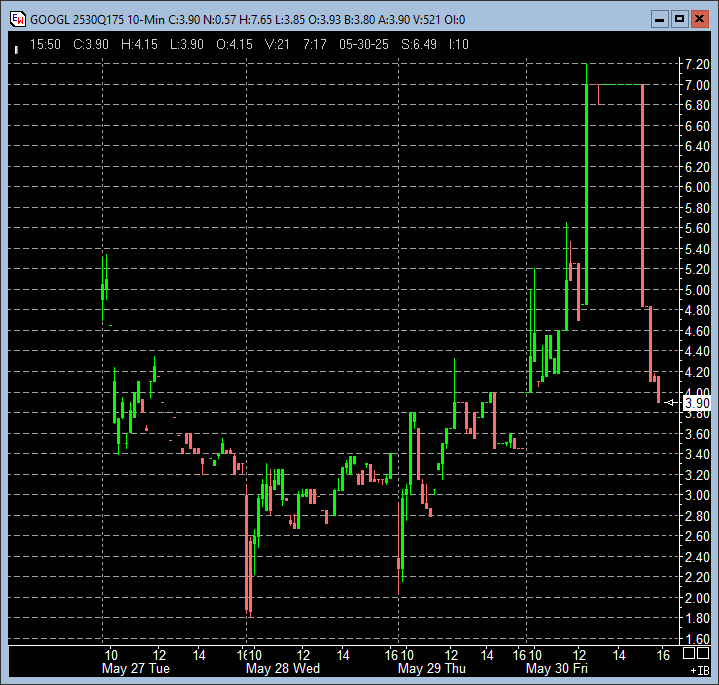719x685 pixels.
Task: Click the second square box above +IB
Action: (703, 653)
